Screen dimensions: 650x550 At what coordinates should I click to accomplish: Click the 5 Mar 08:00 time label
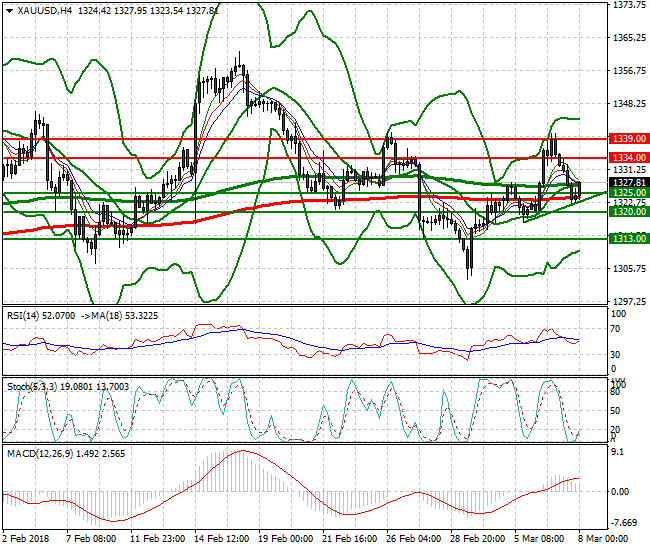pos(539,539)
